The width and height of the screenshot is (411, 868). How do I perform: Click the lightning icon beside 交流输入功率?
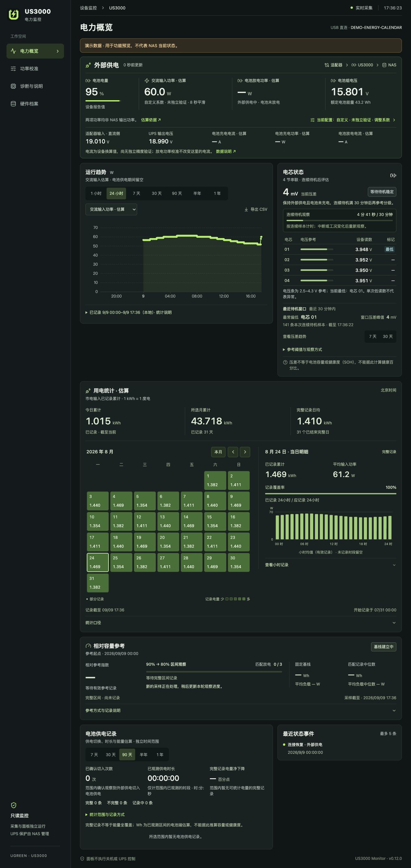pos(147,81)
